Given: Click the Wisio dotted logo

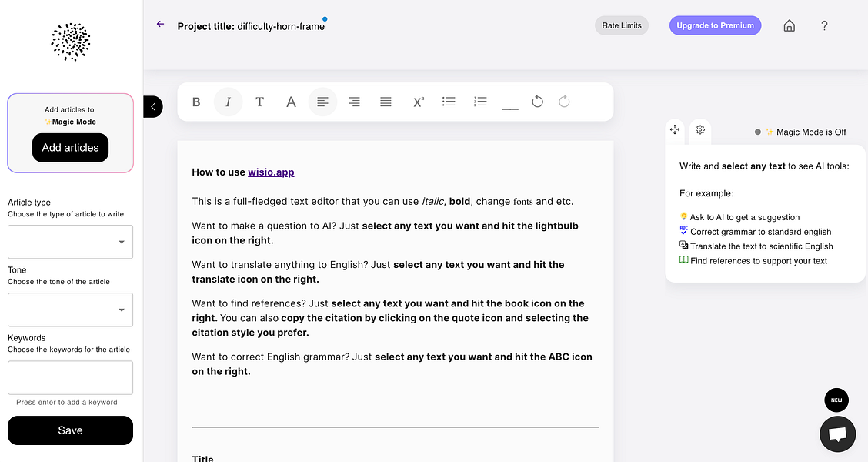Looking at the screenshot, I should point(70,42).
